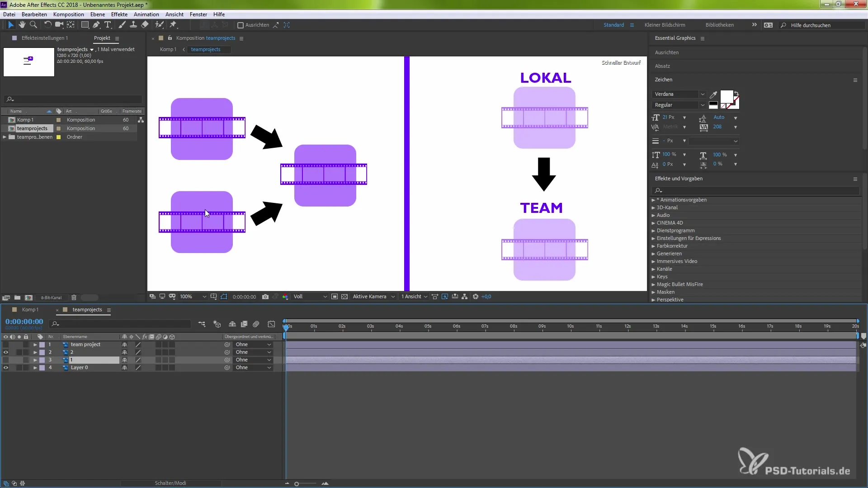Click the black color swatch in Zeichen
Image resolution: width=868 pixels, height=488 pixels.
(x=713, y=103)
